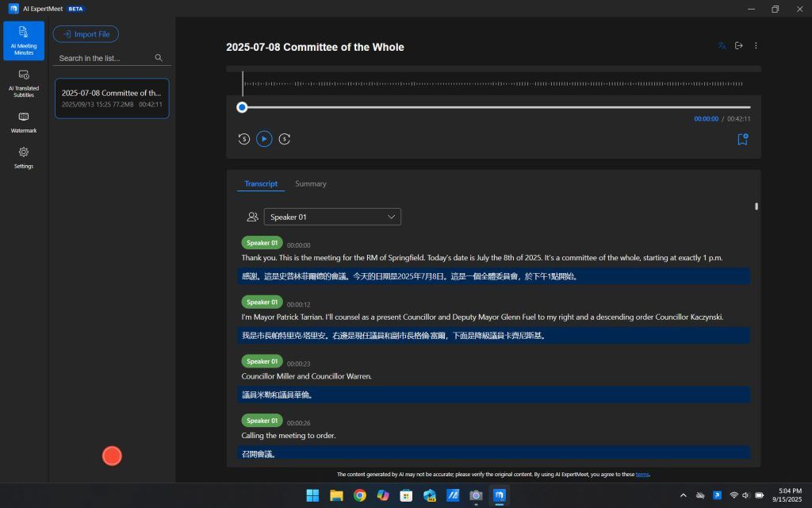Launch Google Chrome from the taskbar

point(360,495)
